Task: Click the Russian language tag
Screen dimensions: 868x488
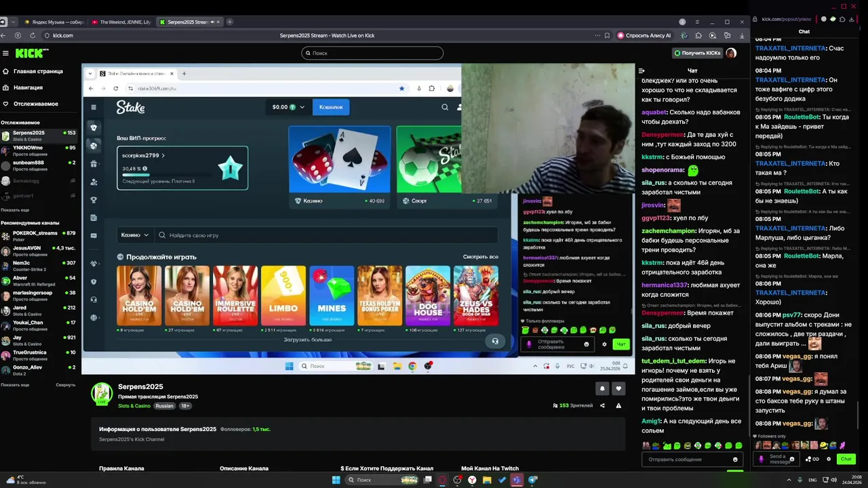Action: (x=164, y=406)
